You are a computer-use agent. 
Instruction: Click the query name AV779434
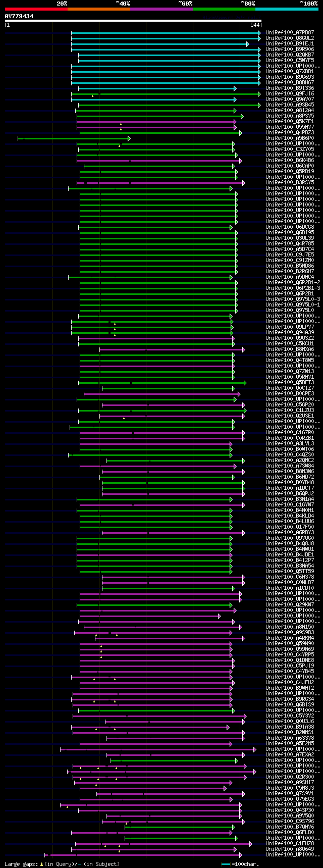click(x=19, y=16)
